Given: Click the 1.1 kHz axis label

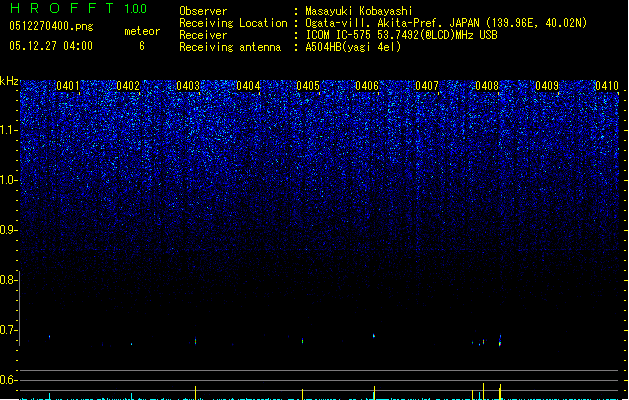Looking at the screenshot, I should click(8, 130).
